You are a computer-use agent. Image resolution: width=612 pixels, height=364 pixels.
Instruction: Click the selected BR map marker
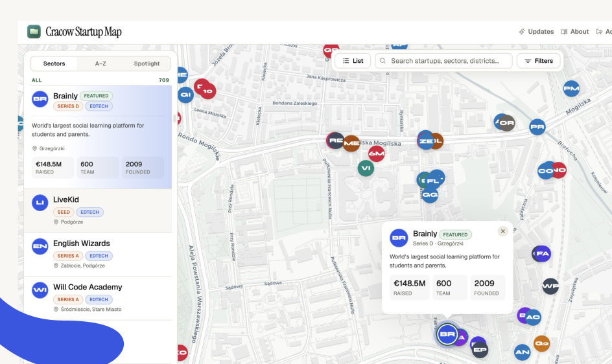(x=447, y=334)
